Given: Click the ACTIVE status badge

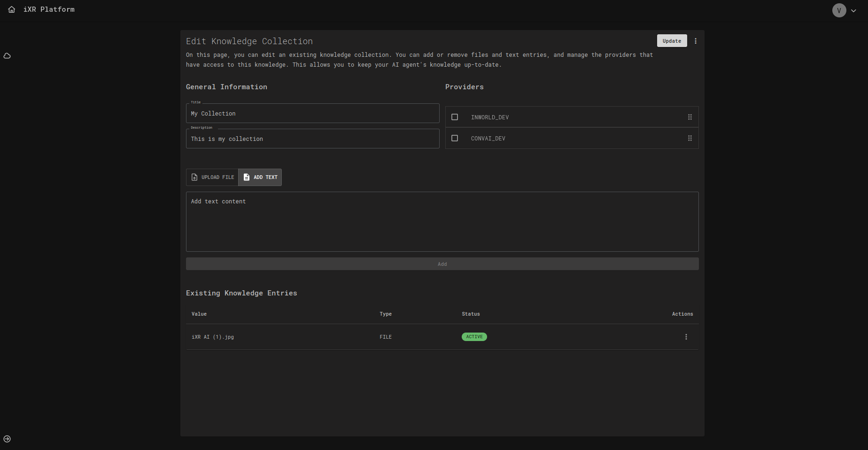Looking at the screenshot, I should pyautogui.click(x=474, y=337).
